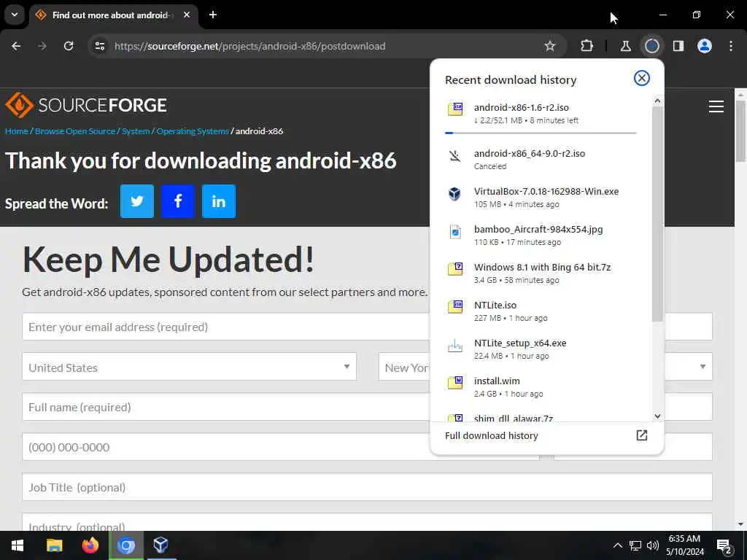Image resolution: width=747 pixels, height=560 pixels.
Task: Open the Extensions puzzle icon
Action: tap(587, 46)
